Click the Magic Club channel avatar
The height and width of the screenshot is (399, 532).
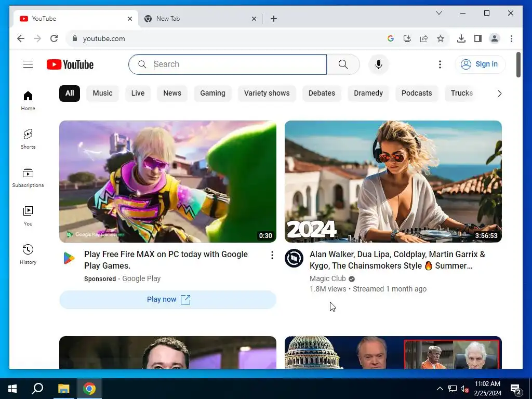pos(294,258)
